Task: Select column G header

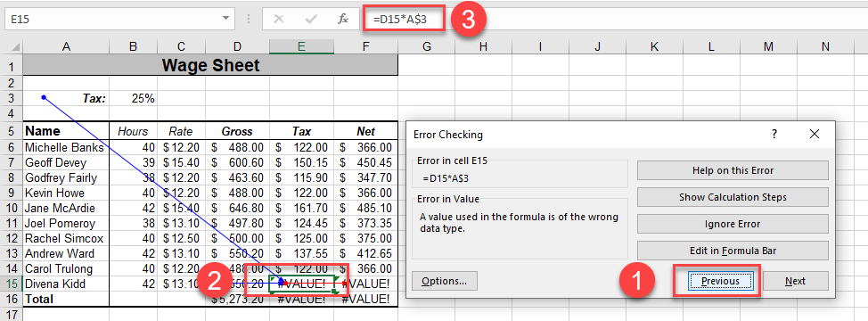Action: click(427, 47)
